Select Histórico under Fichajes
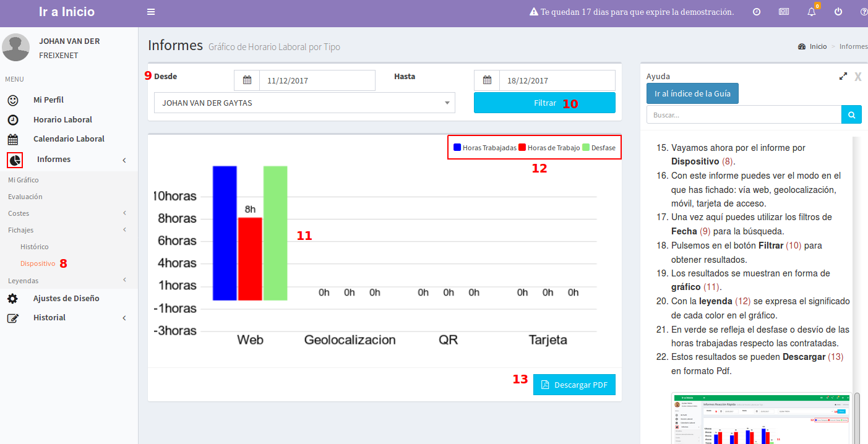Screen dimensions: 868x444 point(35,247)
